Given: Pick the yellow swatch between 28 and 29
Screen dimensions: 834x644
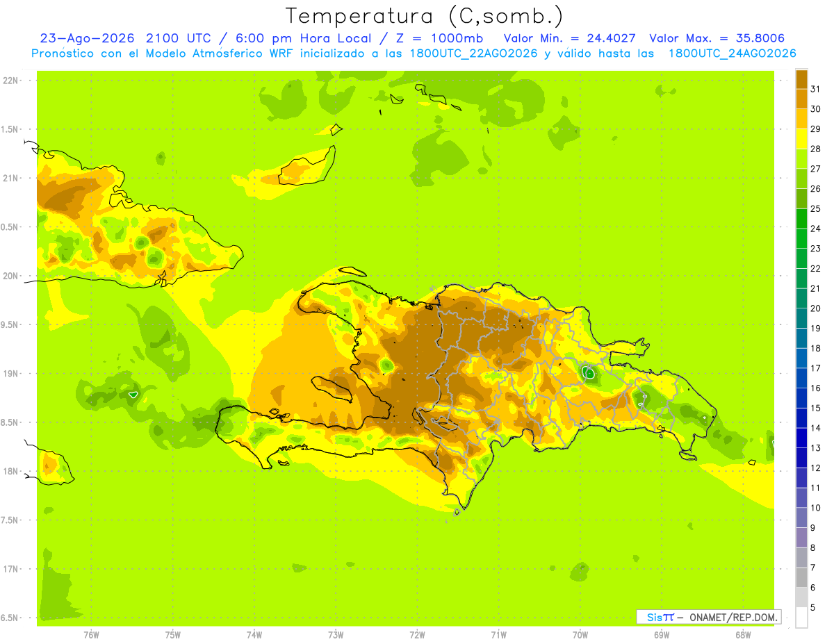Looking at the screenshot, I should 801,139.
